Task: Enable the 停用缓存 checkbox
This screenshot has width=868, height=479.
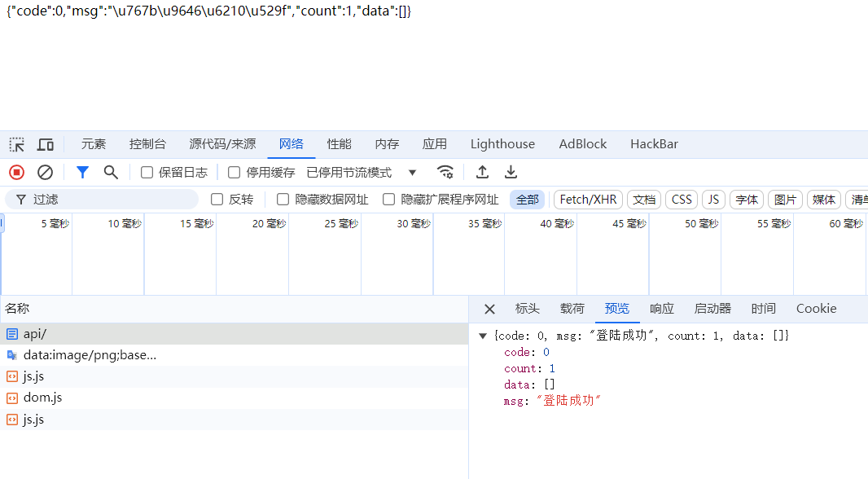Action: (235, 173)
